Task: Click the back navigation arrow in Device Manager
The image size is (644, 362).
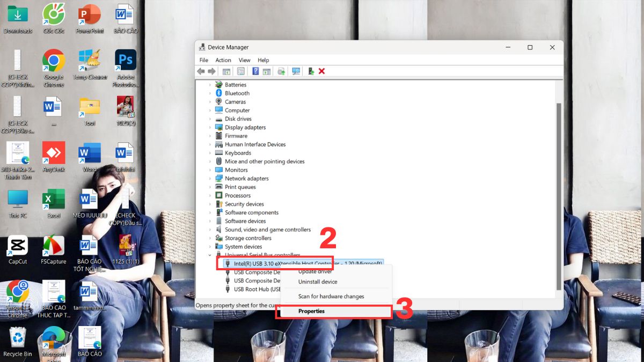Action: click(201, 71)
